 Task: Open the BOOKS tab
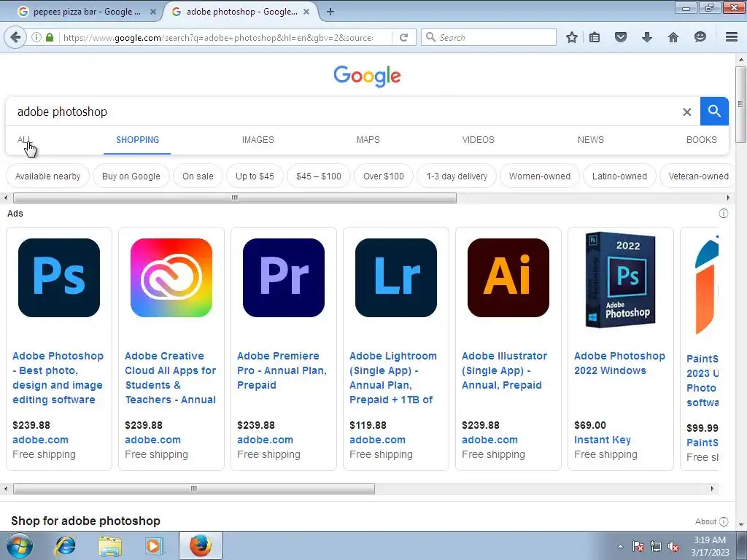701,140
